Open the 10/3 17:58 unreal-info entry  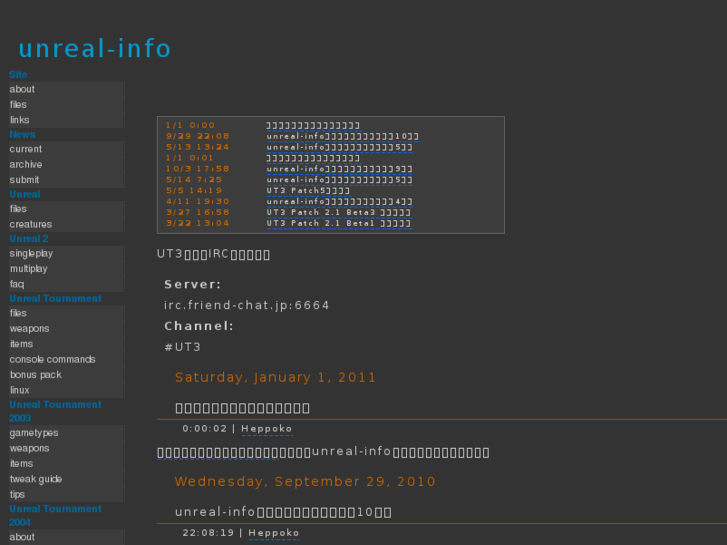coord(339,169)
